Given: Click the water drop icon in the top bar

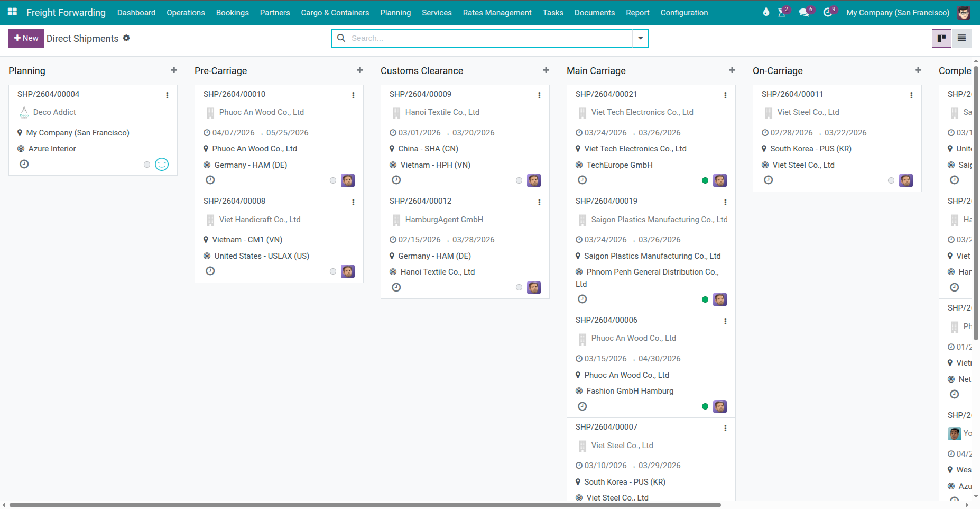Looking at the screenshot, I should click(766, 12).
